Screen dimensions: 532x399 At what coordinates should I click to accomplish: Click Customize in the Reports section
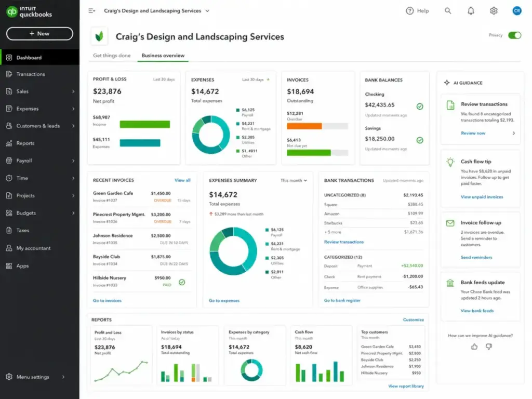pyautogui.click(x=413, y=320)
